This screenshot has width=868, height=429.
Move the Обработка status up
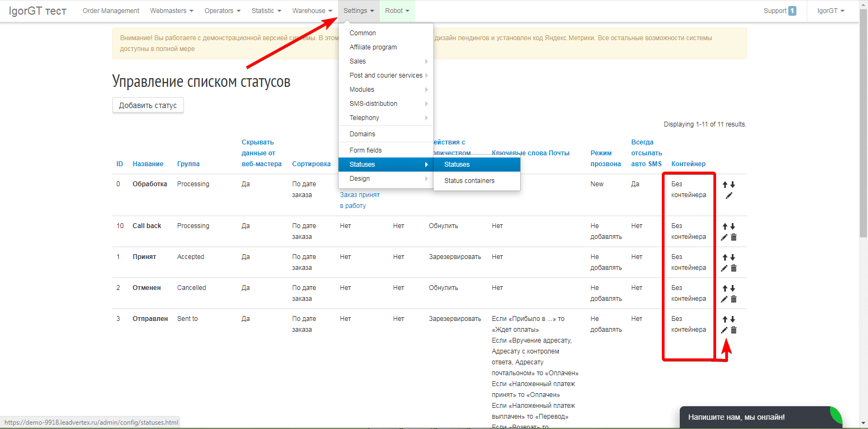(x=725, y=185)
